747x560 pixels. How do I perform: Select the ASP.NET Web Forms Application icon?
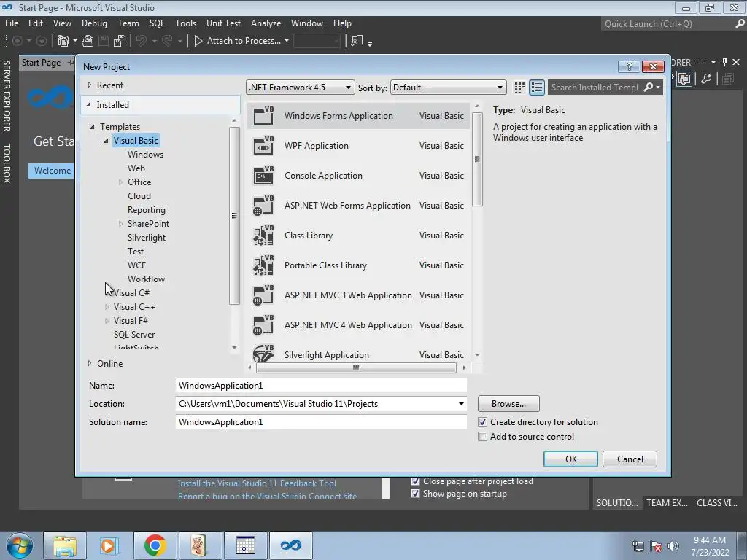[263, 206]
